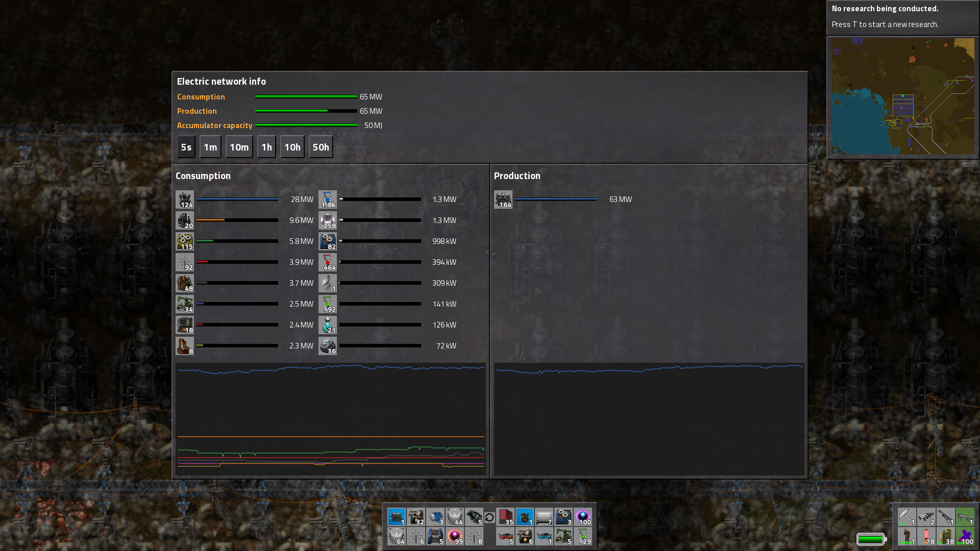Click the yellow assembling machine icon with 115
This screenshot has width=980, height=551.
coord(185,241)
